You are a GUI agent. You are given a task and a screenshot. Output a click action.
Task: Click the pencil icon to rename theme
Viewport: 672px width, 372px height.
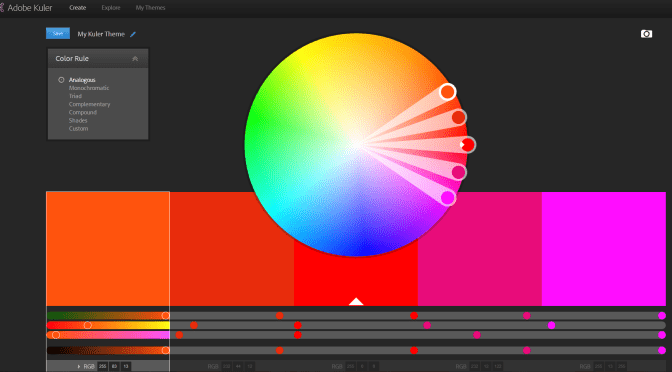(133, 34)
